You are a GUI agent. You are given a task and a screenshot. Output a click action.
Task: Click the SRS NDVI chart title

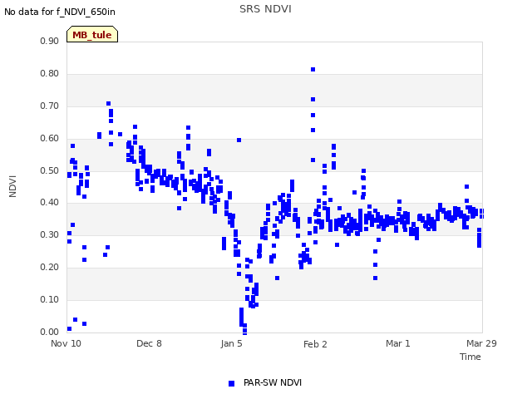pos(265,9)
